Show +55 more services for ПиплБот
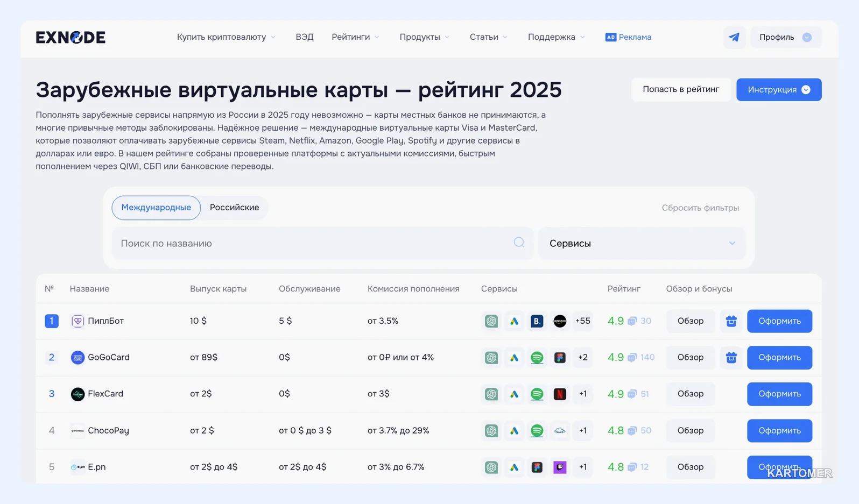 [583, 321]
